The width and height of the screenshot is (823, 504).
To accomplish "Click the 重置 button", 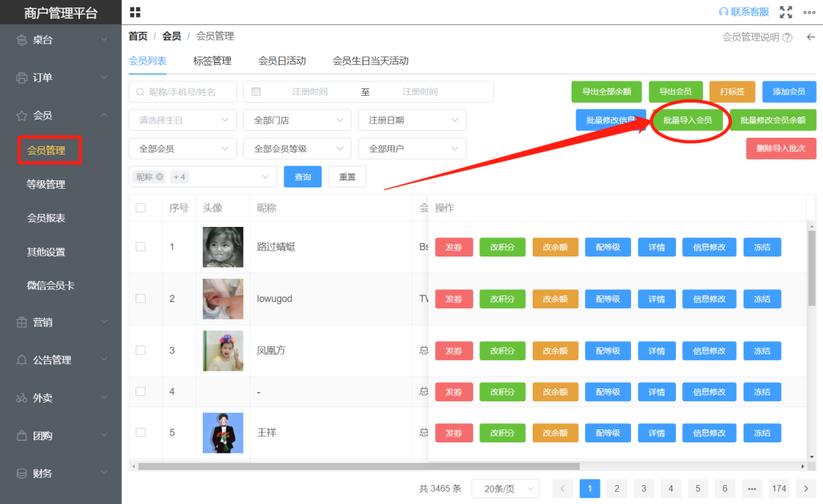I will (347, 177).
